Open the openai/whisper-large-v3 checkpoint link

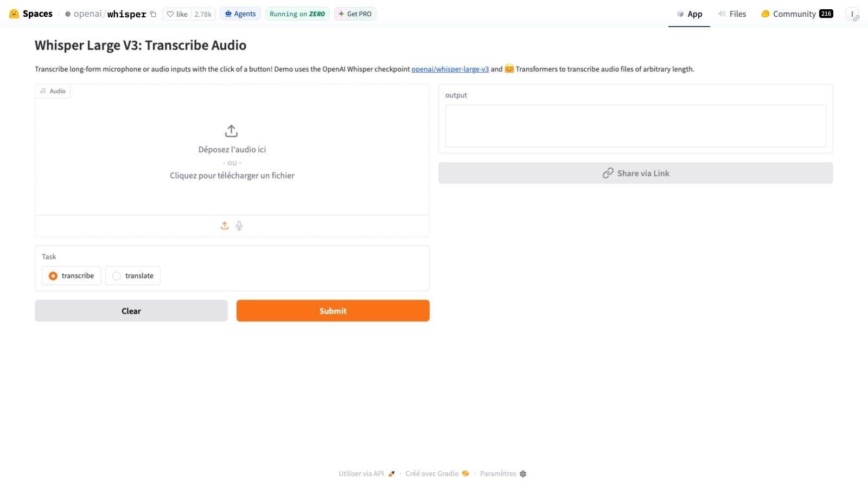pos(450,69)
